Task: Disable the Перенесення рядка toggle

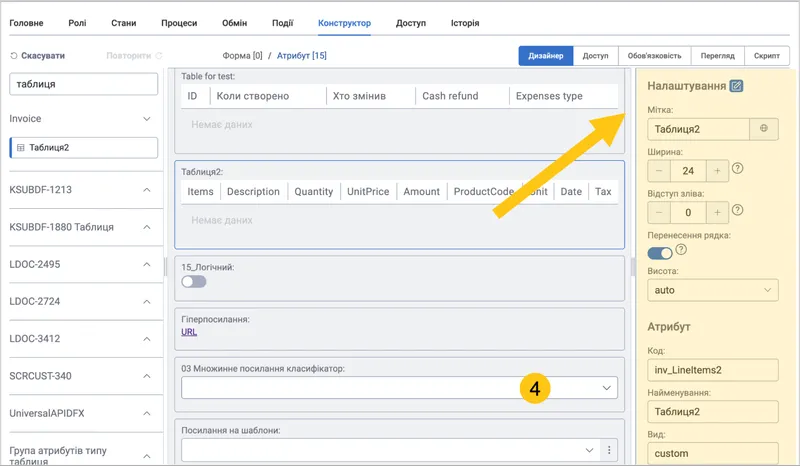Action: (660, 253)
